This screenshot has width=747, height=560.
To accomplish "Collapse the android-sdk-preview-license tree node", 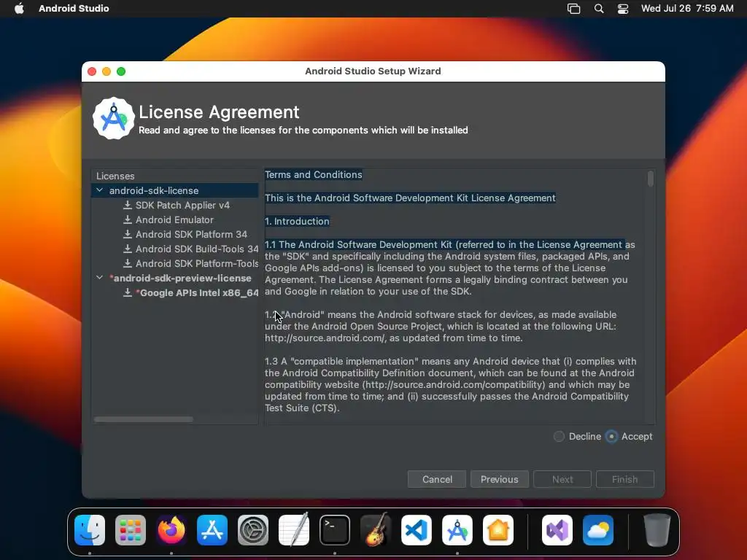I will tap(99, 278).
